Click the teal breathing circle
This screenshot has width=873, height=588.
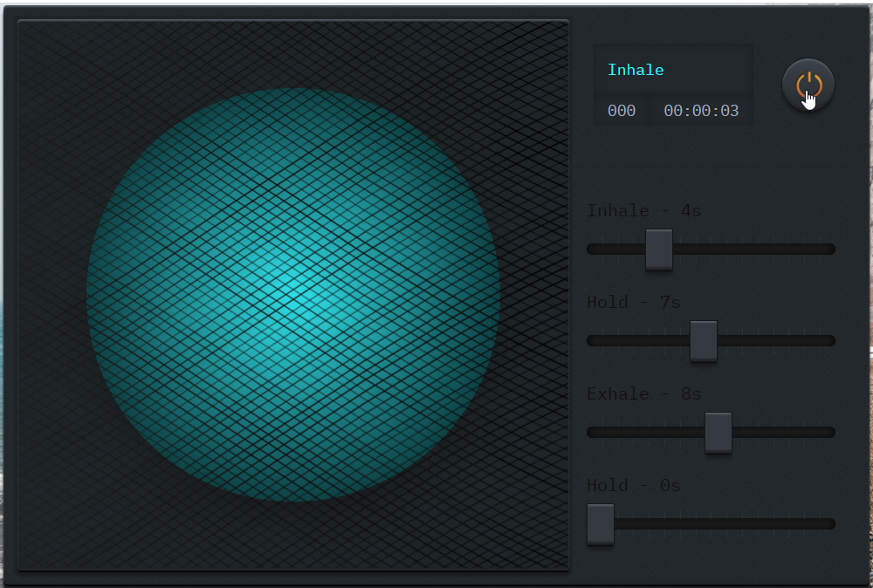coord(293,295)
